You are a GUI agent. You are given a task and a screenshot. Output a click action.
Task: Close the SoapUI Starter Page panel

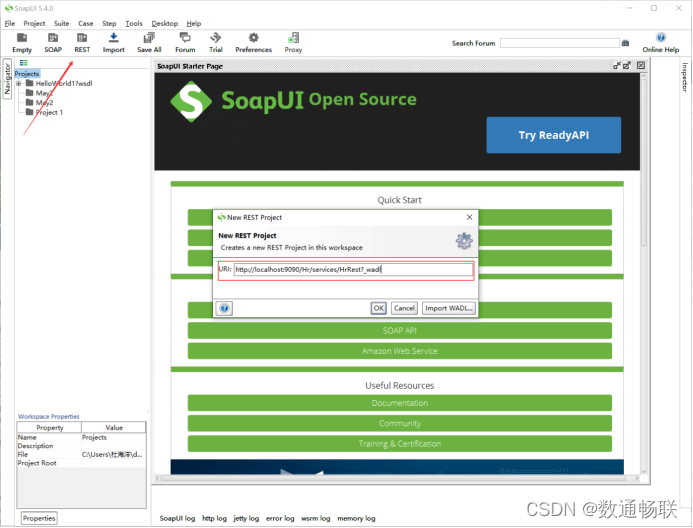pyautogui.click(x=641, y=66)
